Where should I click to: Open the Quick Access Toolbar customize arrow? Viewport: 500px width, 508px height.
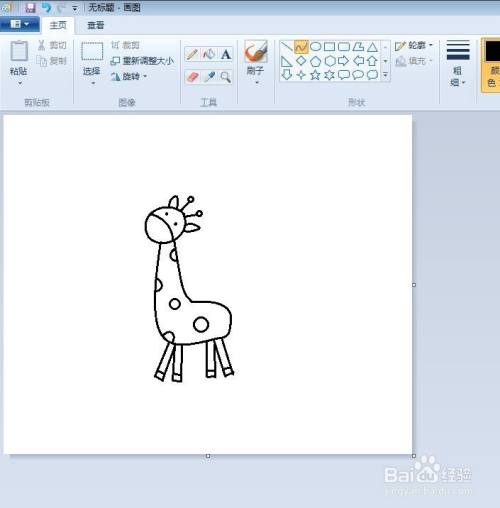click(x=75, y=8)
